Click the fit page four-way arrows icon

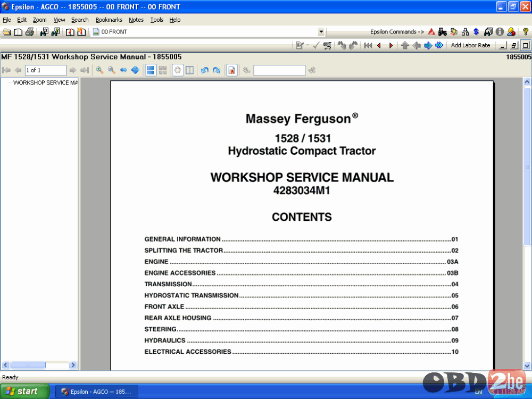click(135, 70)
